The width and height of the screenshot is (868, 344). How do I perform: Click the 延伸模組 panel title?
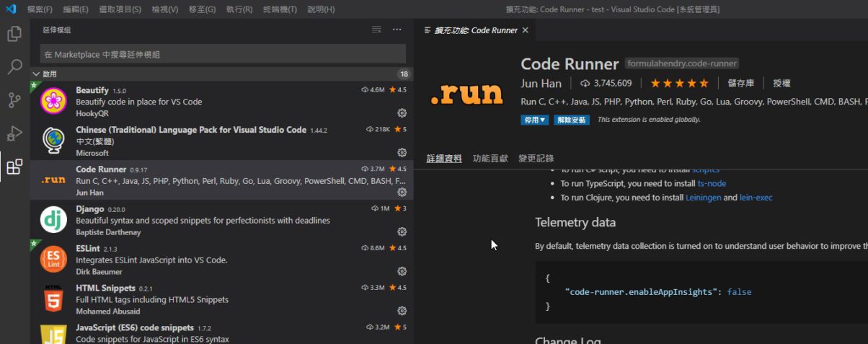(57, 30)
